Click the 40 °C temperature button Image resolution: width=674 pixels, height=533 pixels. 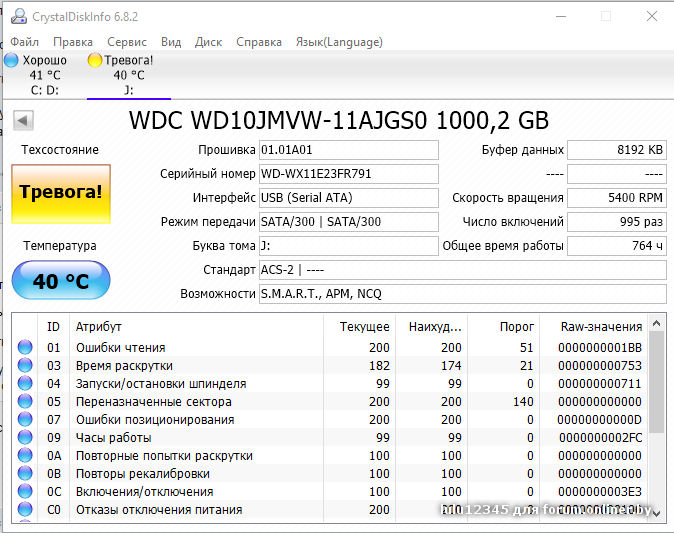pos(61,280)
